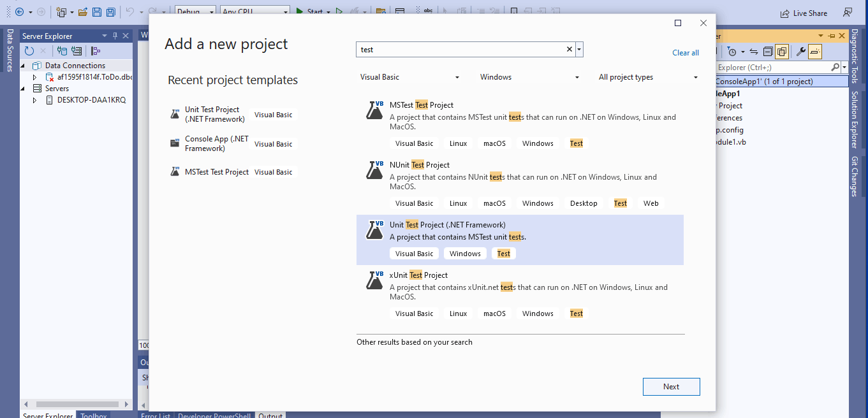Open the Server Explorer window options arrow
Viewport: 868px width, 418px height.
coord(106,36)
